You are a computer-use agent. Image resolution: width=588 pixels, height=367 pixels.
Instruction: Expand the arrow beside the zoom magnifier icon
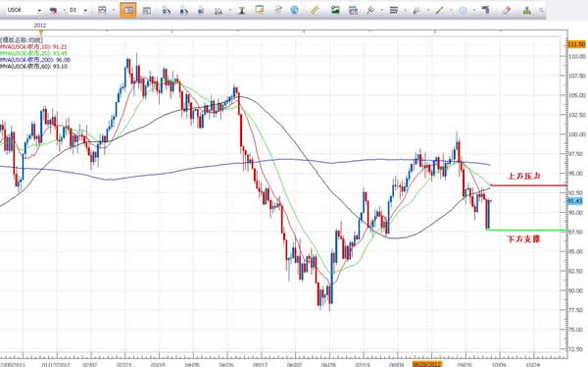click(229, 11)
